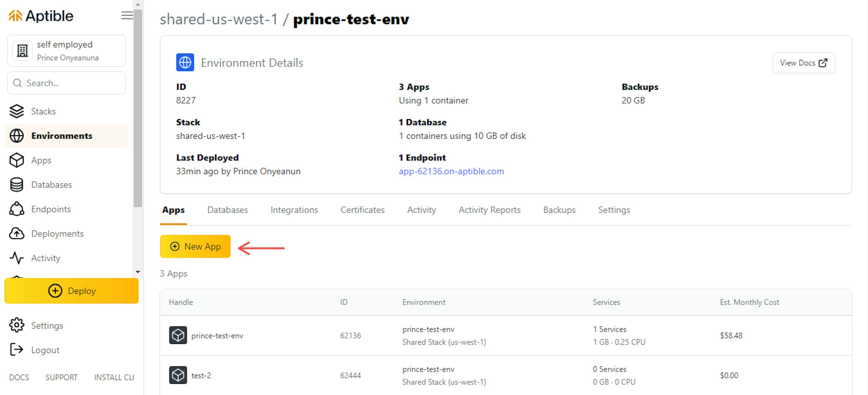Click the Apps sidebar icon
868x395 pixels.
tap(16, 160)
